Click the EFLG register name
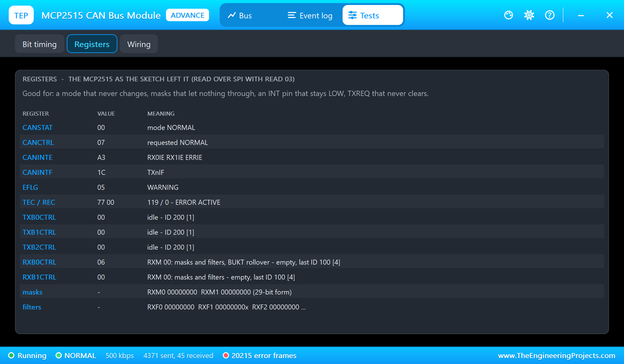Screen dimensions: 624x364 [30, 187]
